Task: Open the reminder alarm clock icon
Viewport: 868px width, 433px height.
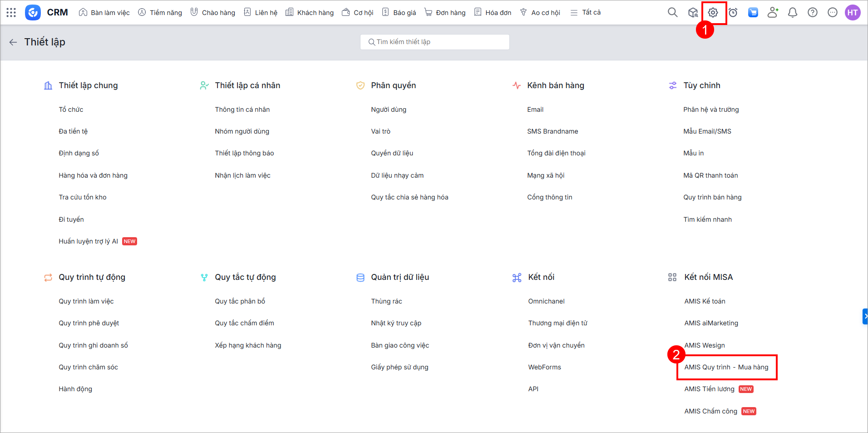Action: (733, 13)
